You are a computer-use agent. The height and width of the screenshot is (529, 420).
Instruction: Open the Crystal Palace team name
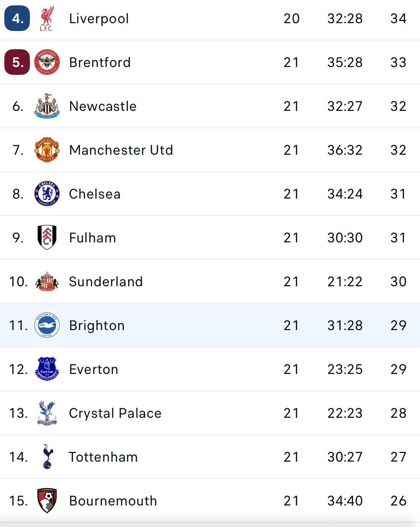click(x=115, y=413)
